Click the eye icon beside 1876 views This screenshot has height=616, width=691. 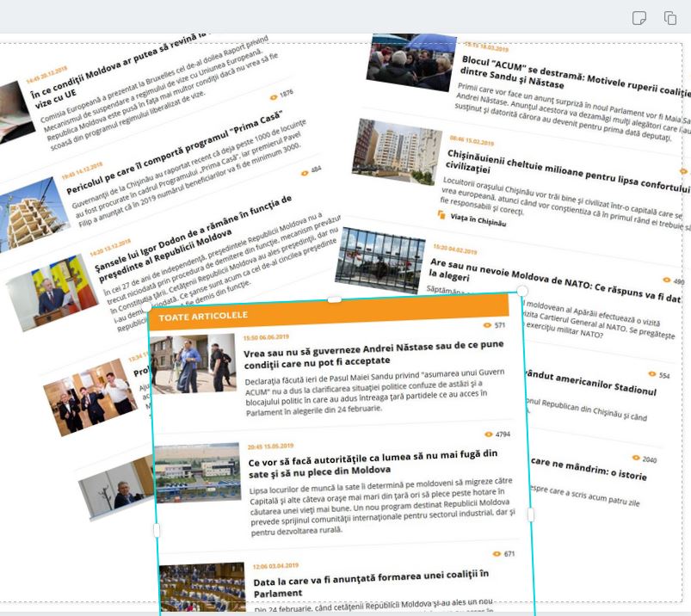pyautogui.click(x=274, y=97)
